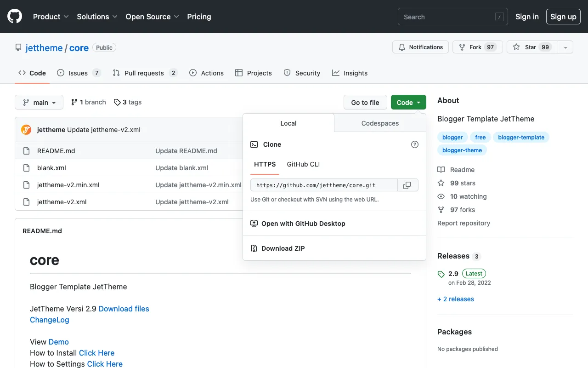Select the clone URL text field
The image size is (588, 368).
click(324, 185)
